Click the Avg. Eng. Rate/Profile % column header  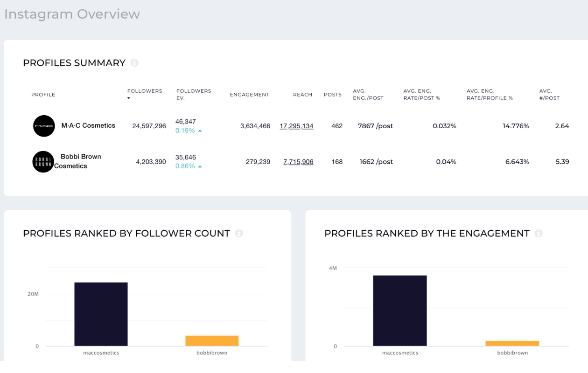click(x=490, y=95)
